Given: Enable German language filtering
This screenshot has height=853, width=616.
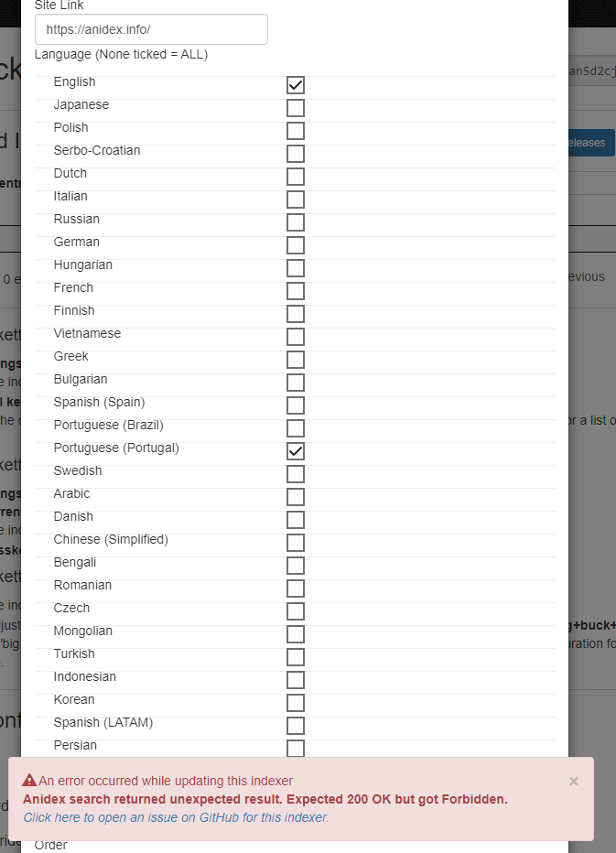Looking at the screenshot, I should 295,244.
